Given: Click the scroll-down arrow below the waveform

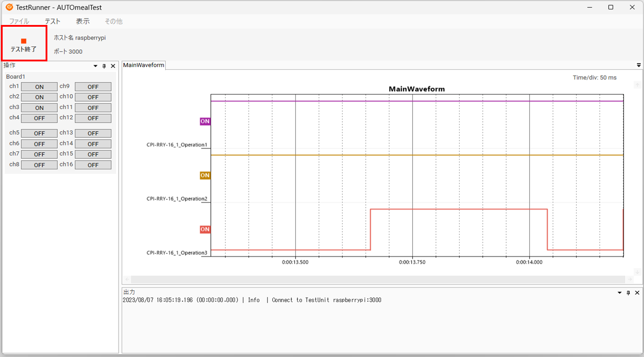Looking at the screenshot, I should (637, 272).
